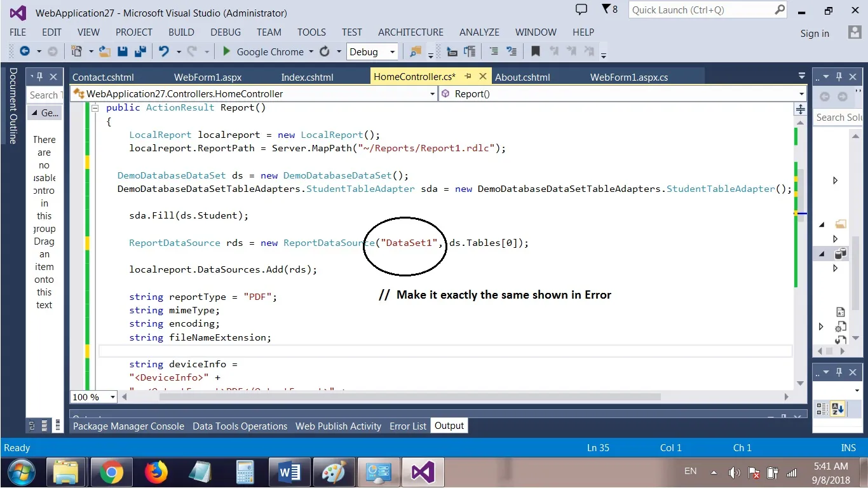The height and width of the screenshot is (488, 868).
Task: Open the account avatar icon near Sign in
Action: [855, 32]
